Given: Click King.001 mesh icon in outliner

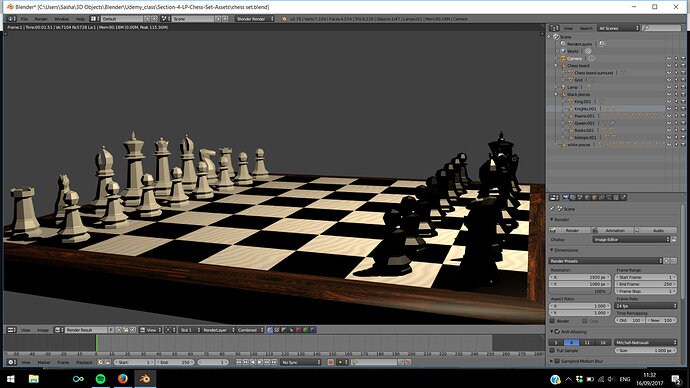Looking at the screenshot, I should 571,102.
